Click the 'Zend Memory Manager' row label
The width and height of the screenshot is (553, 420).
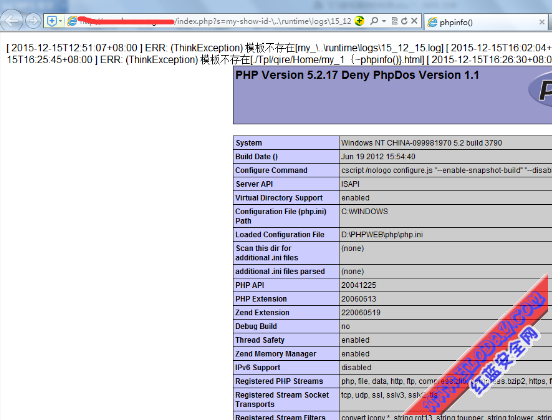point(276,354)
